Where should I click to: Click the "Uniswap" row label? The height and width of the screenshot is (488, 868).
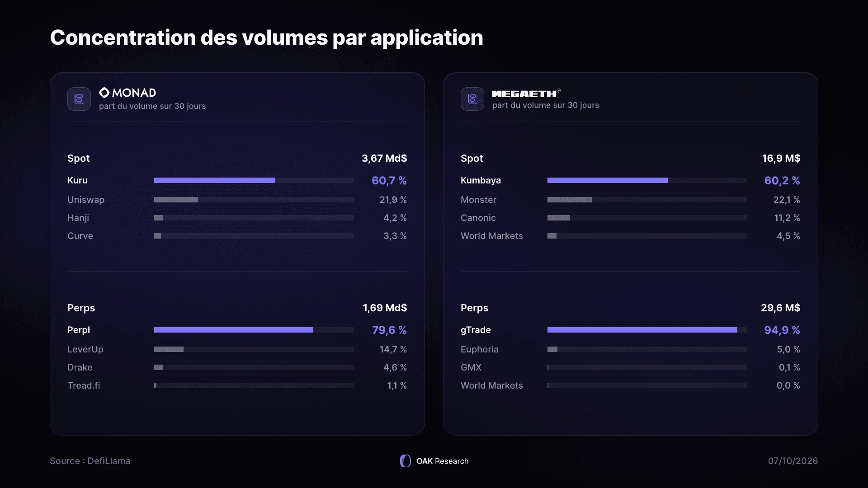point(86,200)
